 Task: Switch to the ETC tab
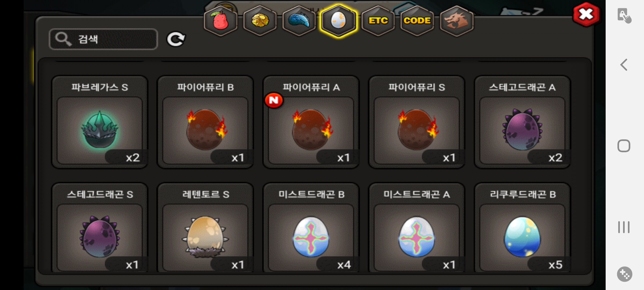click(x=378, y=21)
